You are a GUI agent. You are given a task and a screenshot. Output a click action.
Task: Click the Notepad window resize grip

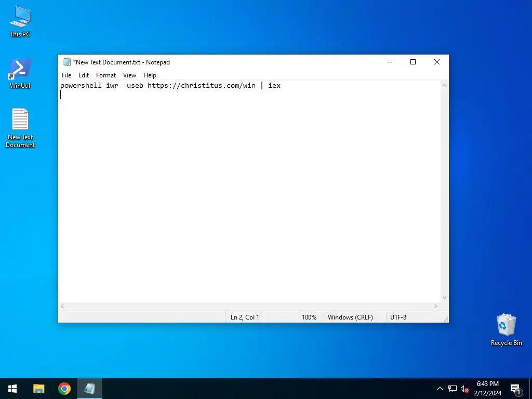click(445, 320)
